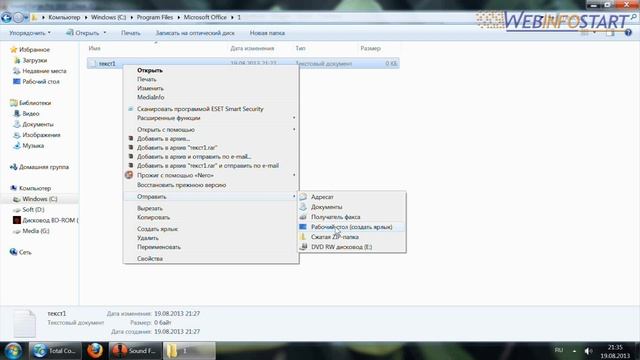Open Упорядочить dropdown menu
The width and height of the screenshot is (640, 360).
30,33
